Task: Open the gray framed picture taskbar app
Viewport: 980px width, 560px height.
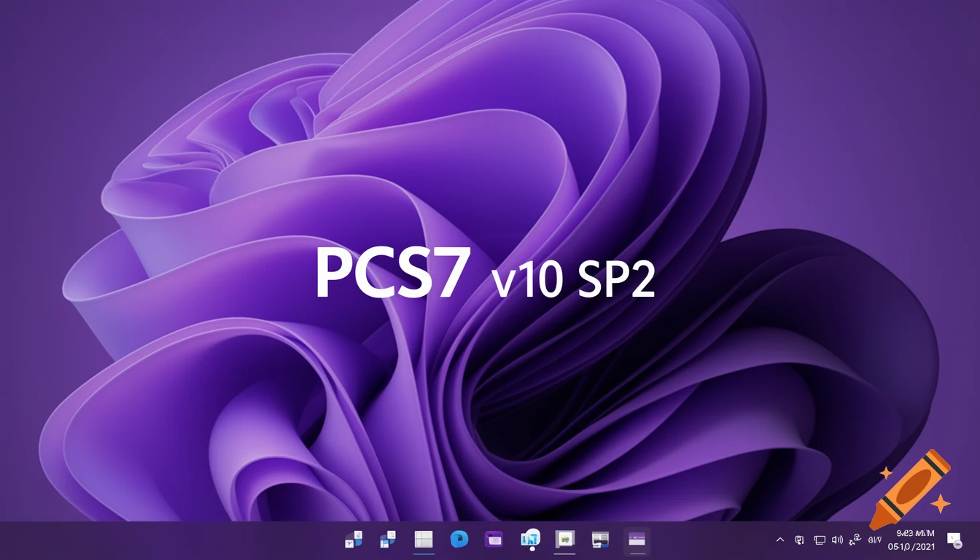Action: tap(565, 540)
